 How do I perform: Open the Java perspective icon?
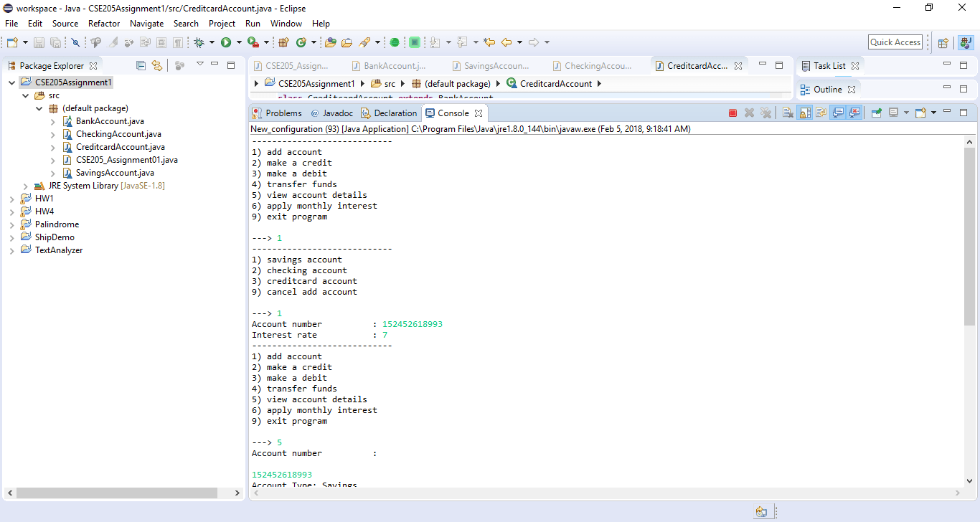[966, 43]
